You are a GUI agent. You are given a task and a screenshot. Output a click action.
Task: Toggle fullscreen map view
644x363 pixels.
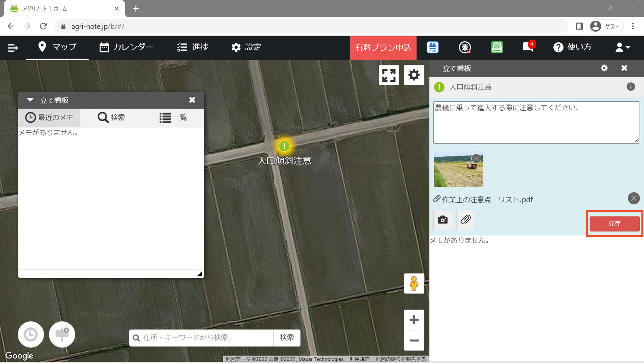389,75
